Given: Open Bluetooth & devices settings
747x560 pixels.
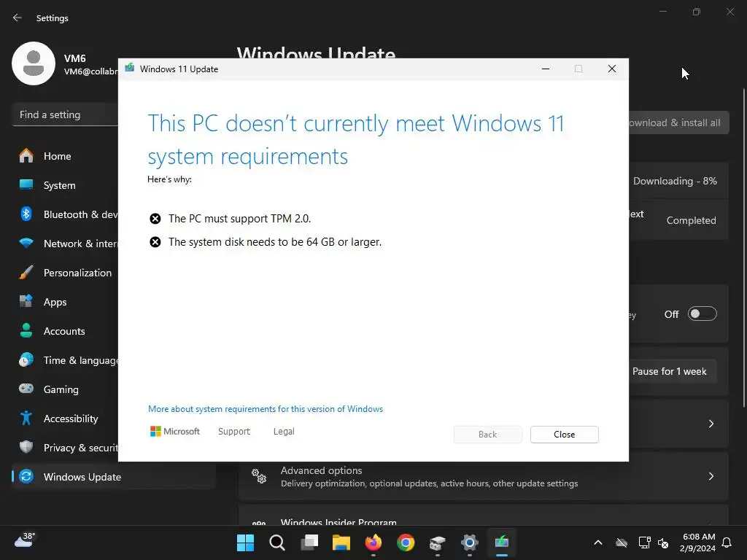Looking at the screenshot, I should [x=65, y=214].
